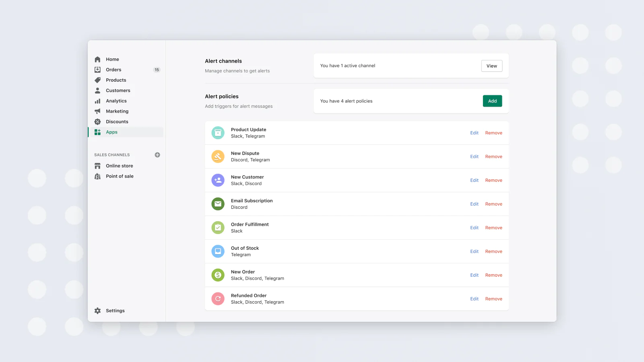Viewport: 644px width, 362px height.
Task: Click 'You have 4 alert policies' text
Action: pyautogui.click(x=346, y=101)
